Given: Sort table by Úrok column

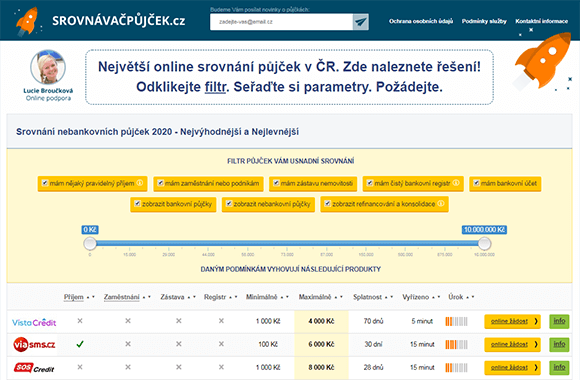Looking at the screenshot, I should [x=456, y=297].
